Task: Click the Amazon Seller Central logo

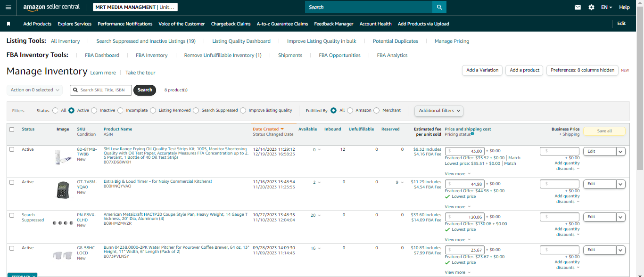Action: (x=51, y=7)
